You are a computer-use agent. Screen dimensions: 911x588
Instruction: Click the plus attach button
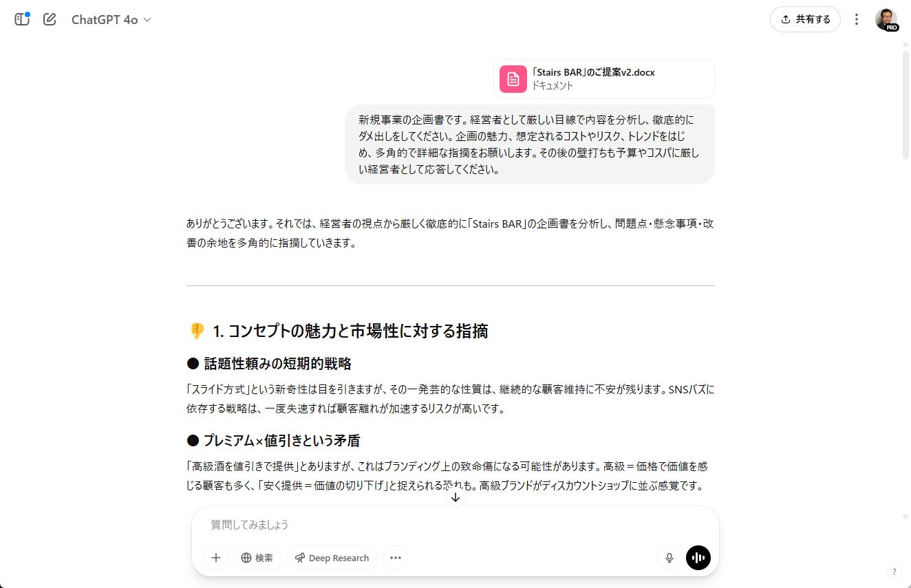216,558
